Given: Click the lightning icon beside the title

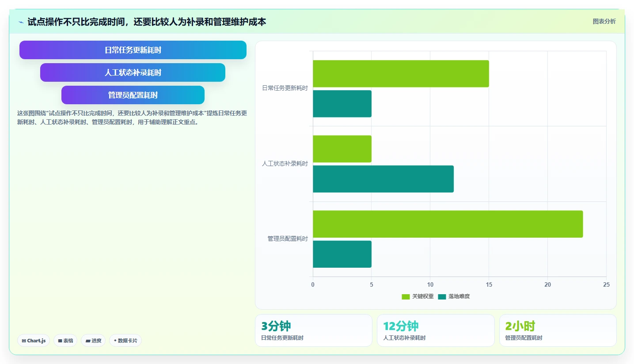Looking at the screenshot, I should 21,22.
